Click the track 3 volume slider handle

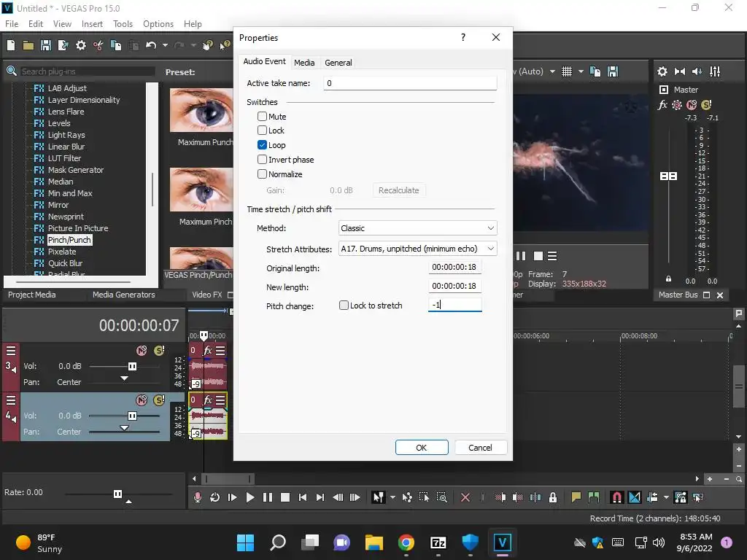click(133, 366)
